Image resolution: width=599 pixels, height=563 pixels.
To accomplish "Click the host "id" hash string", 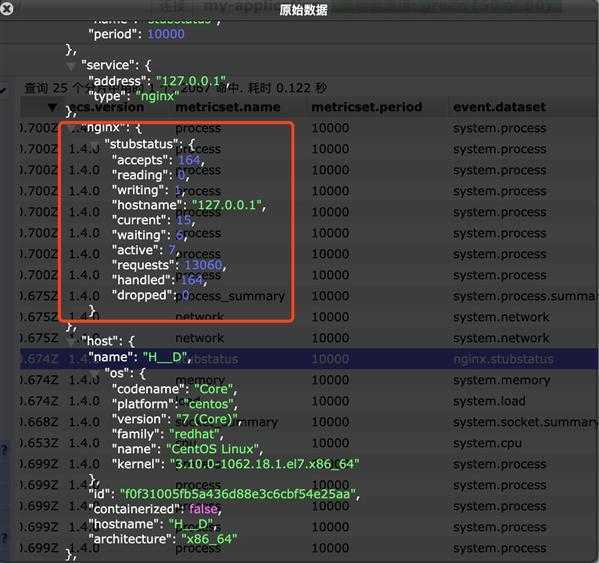I will [x=239, y=494].
